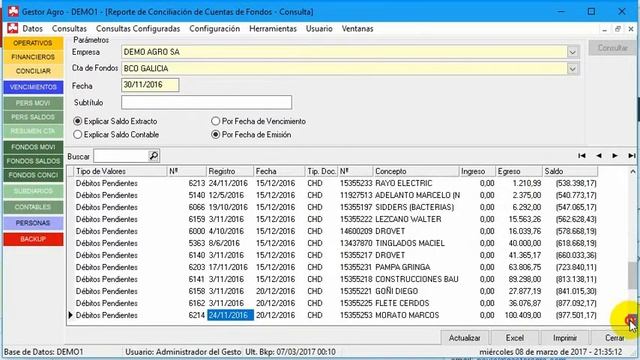Open the Ventanas menu
Image resolution: width=640 pixels, height=360 pixels.
point(358,29)
